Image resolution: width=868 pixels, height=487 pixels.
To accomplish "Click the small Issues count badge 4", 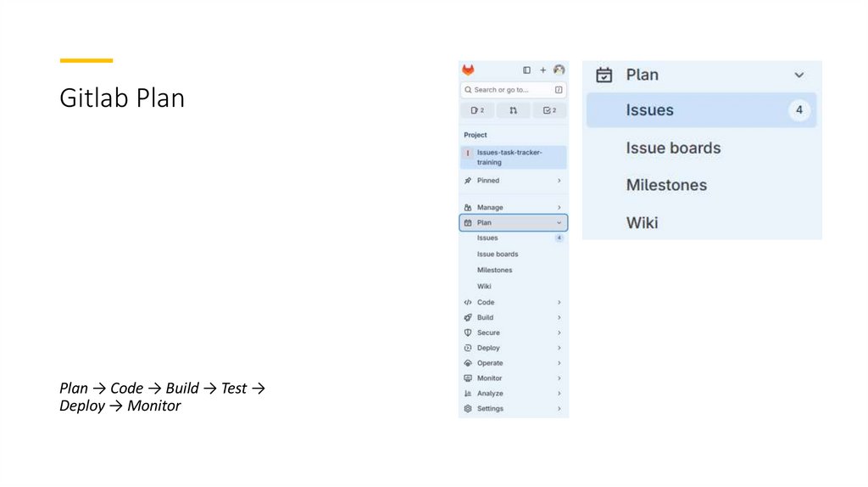I will point(559,238).
